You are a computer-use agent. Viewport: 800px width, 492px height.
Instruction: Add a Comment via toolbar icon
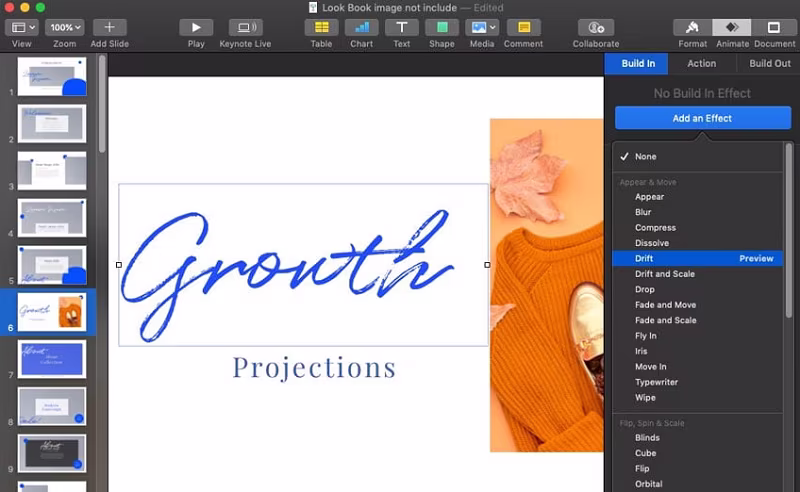click(x=523, y=28)
